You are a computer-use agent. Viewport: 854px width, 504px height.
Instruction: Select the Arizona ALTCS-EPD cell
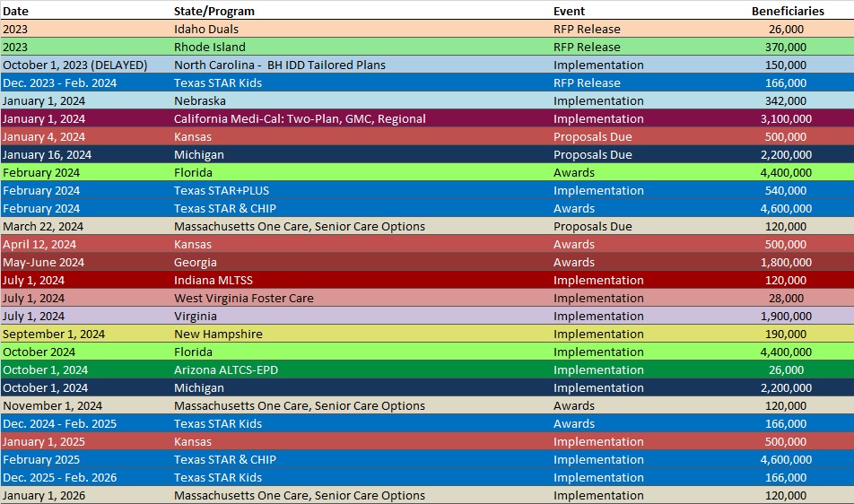pos(225,370)
